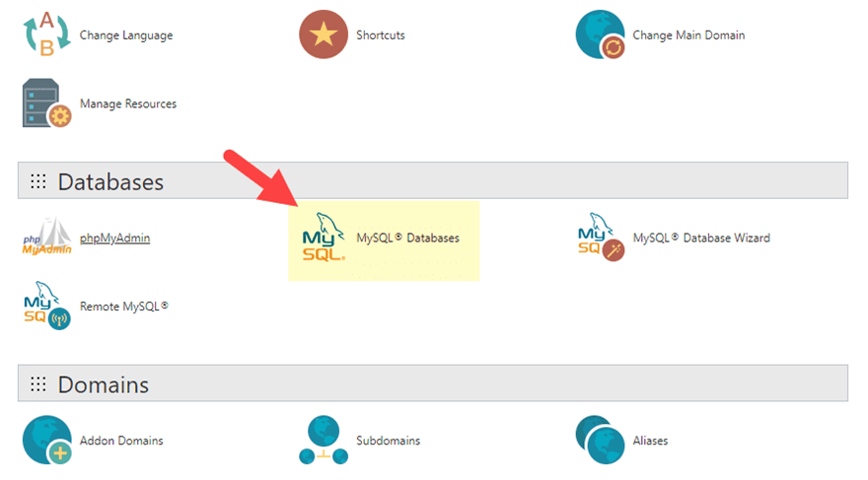Click the grip handle beside Databases title
Image resolution: width=868 pixels, height=480 pixels.
tap(38, 182)
